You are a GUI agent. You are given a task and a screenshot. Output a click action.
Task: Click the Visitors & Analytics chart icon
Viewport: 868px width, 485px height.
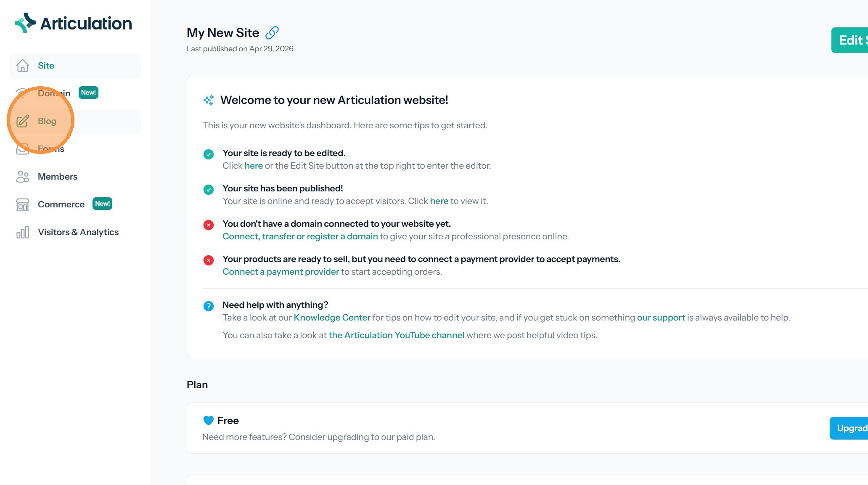23,232
